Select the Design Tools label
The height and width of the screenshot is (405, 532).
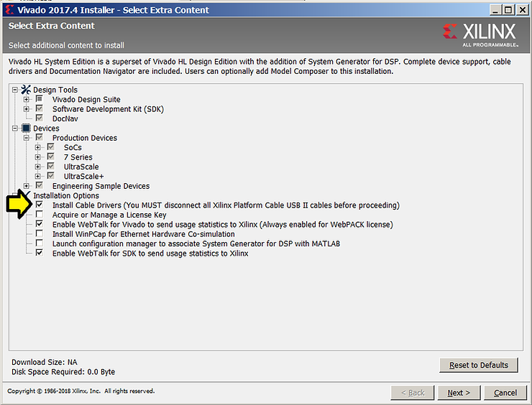[x=55, y=90]
